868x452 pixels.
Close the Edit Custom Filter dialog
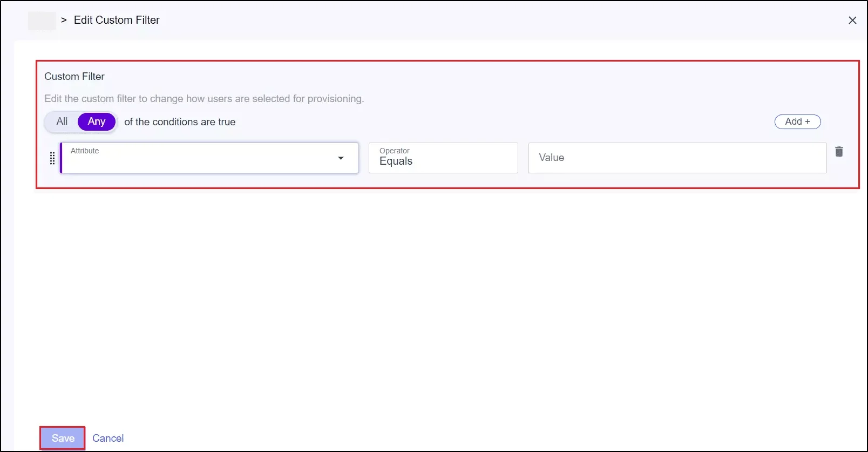point(852,20)
